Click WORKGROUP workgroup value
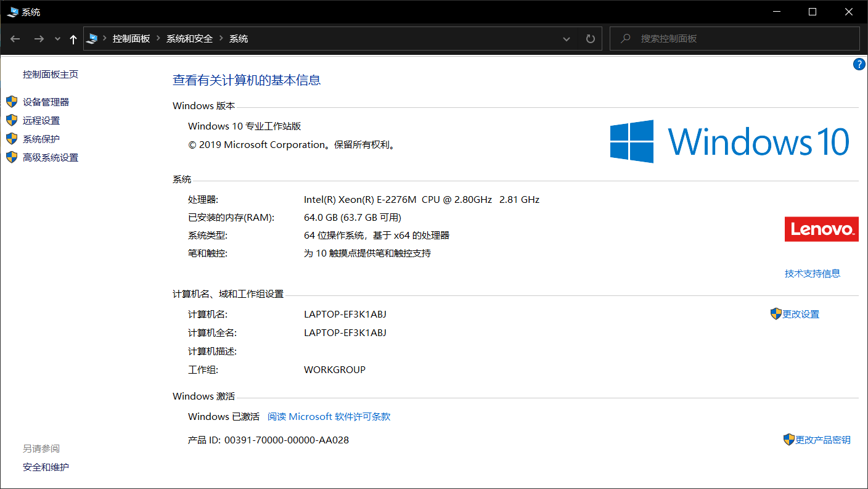868x489 pixels. pyautogui.click(x=335, y=370)
